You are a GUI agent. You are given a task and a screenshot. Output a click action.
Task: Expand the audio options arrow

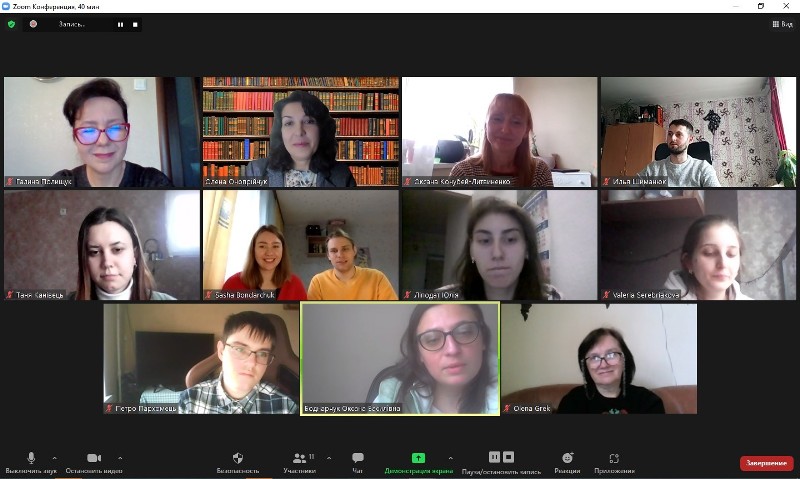55,458
